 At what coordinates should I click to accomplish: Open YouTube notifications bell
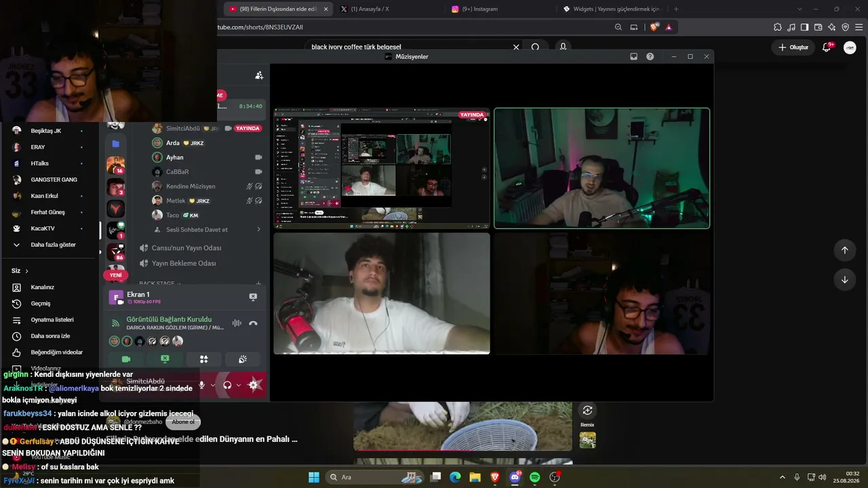click(x=827, y=47)
